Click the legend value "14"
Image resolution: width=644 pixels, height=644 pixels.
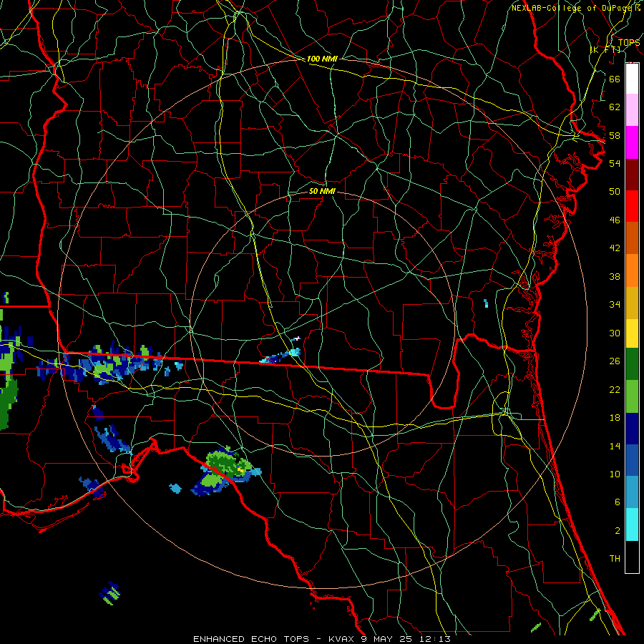point(615,446)
